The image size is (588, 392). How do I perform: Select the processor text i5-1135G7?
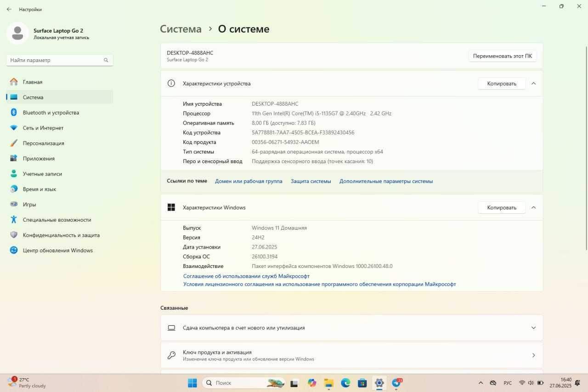click(x=322, y=114)
